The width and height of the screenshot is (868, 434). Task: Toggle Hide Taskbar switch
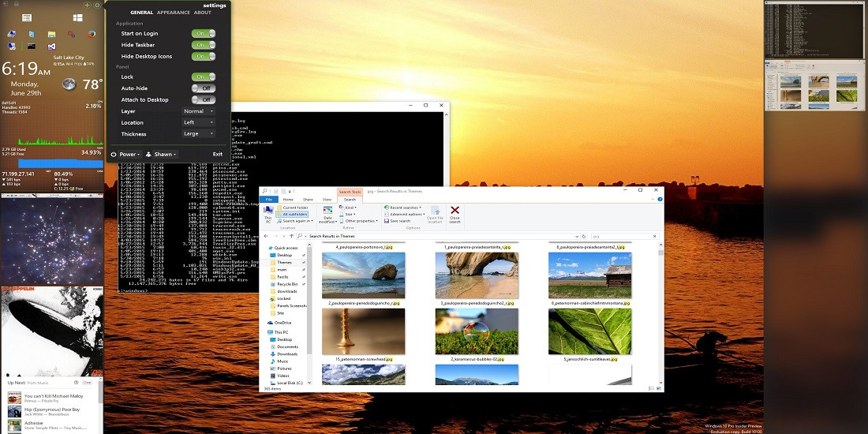click(204, 45)
